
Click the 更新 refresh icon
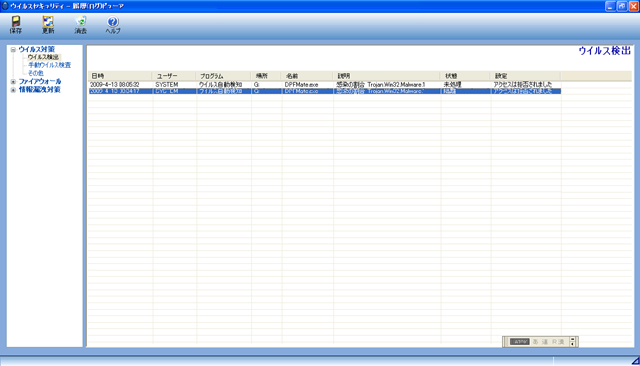[48, 24]
